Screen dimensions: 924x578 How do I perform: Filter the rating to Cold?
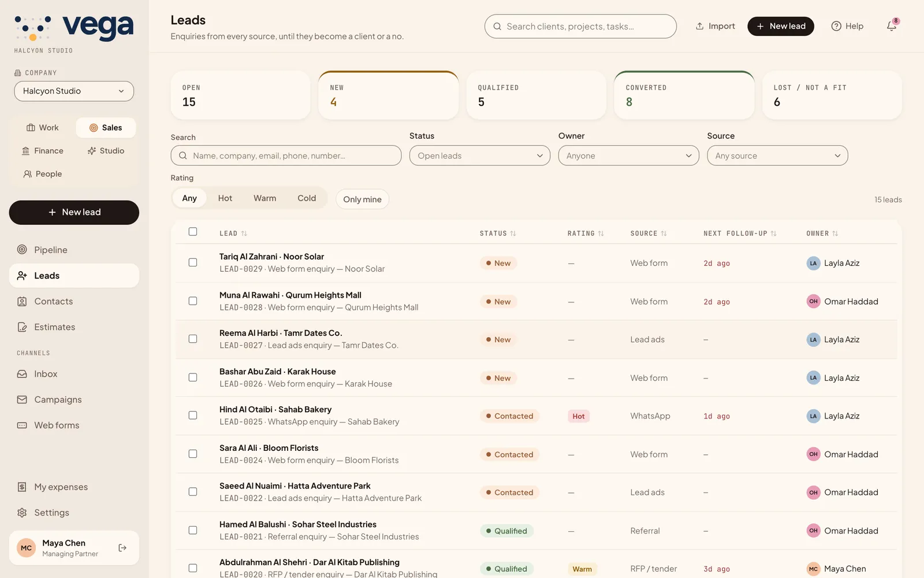tap(307, 198)
